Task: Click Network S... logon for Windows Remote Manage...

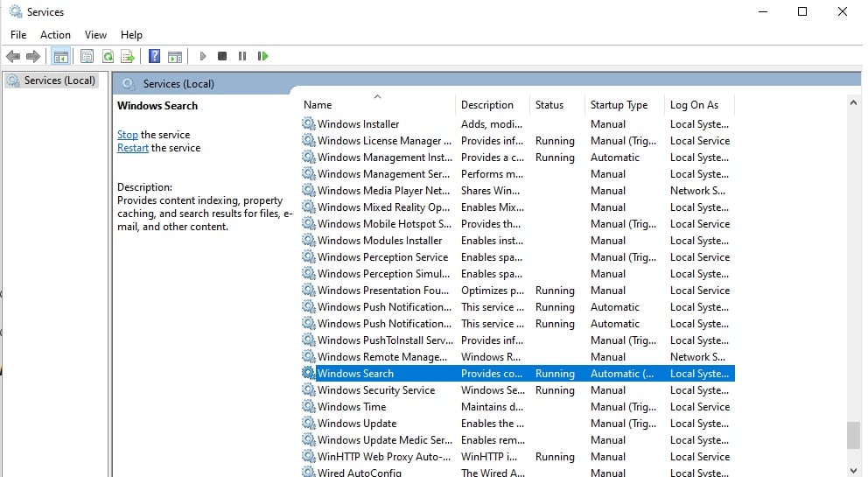Action: click(697, 357)
